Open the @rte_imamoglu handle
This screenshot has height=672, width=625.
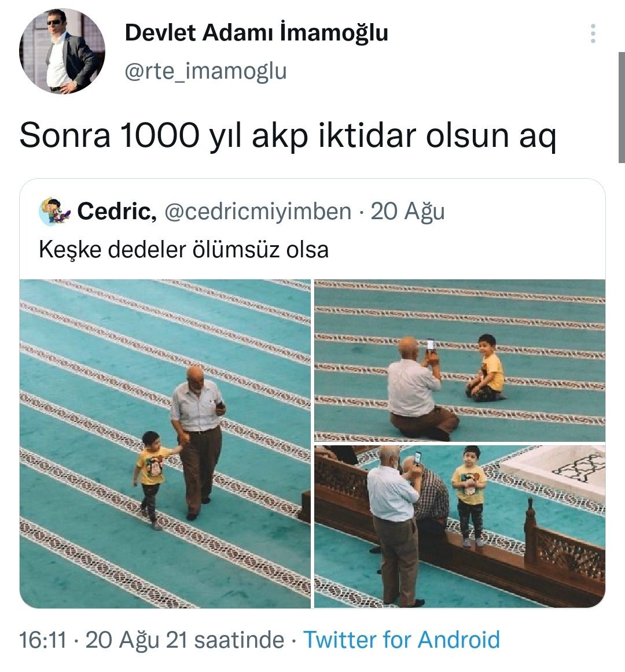coord(205,71)
